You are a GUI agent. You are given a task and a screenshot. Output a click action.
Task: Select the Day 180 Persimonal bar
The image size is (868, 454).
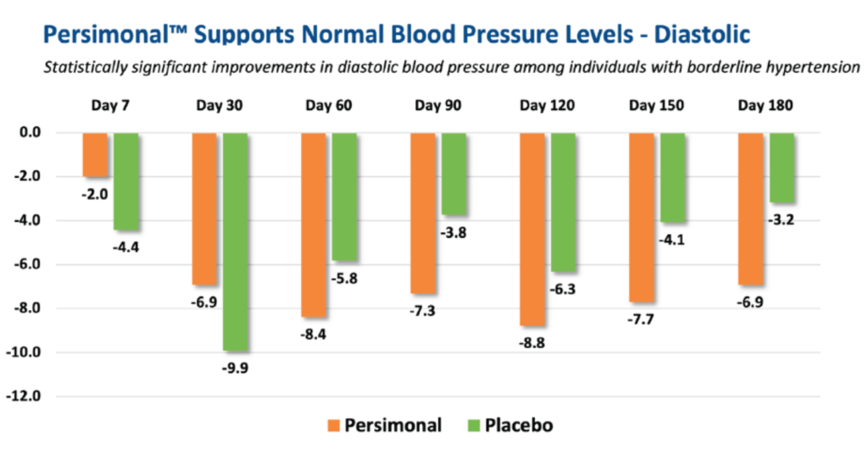coord(751,209)
